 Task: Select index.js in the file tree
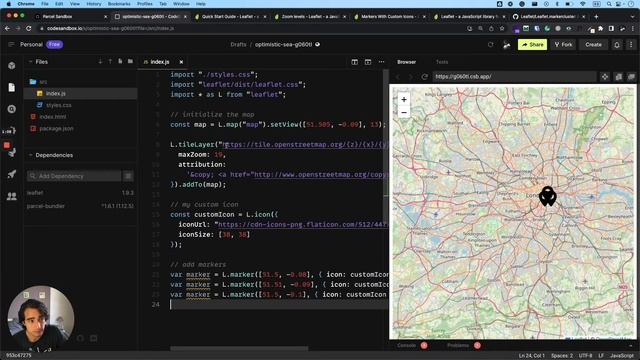click(x=81, y=93)
